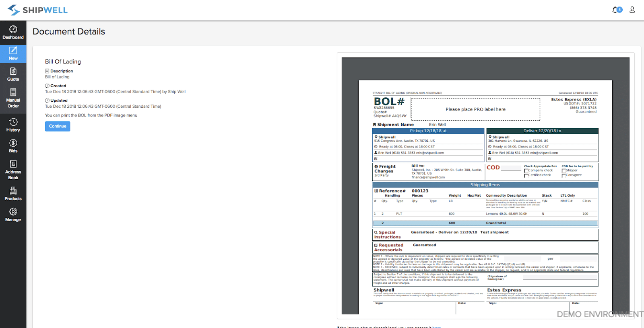Open Manual Order in the sidebar

(13, 98)
